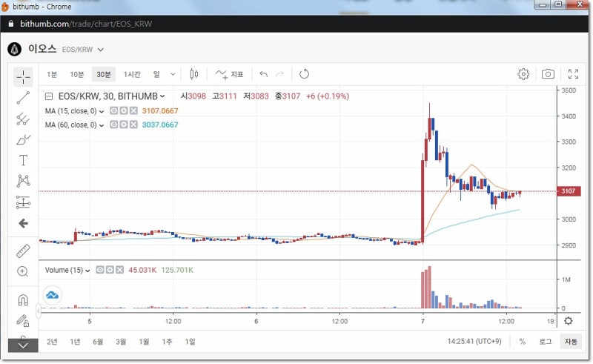The height and width of the screenshot is (364, 593).
Task: Click the bithumb.com address bar
Action: [x=86, y=24]
